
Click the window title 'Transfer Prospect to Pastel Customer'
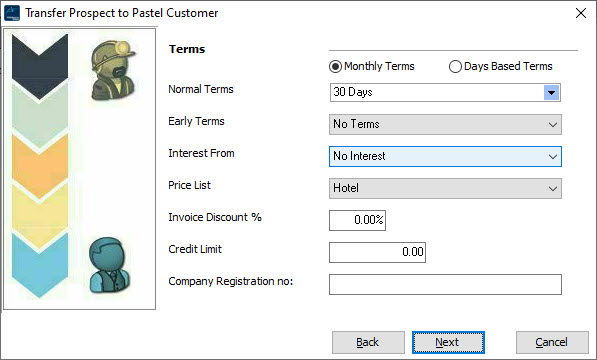(x=121, y=13)
